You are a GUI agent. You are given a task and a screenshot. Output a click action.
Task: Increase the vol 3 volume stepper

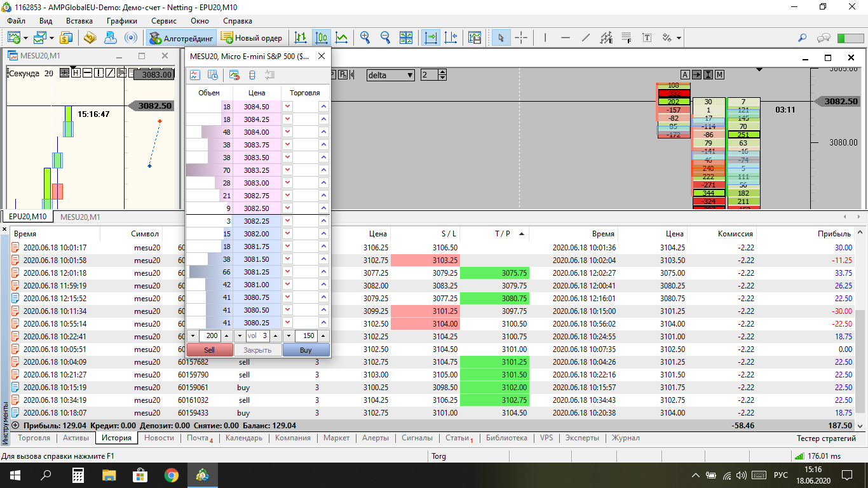[x=276, y=335]
